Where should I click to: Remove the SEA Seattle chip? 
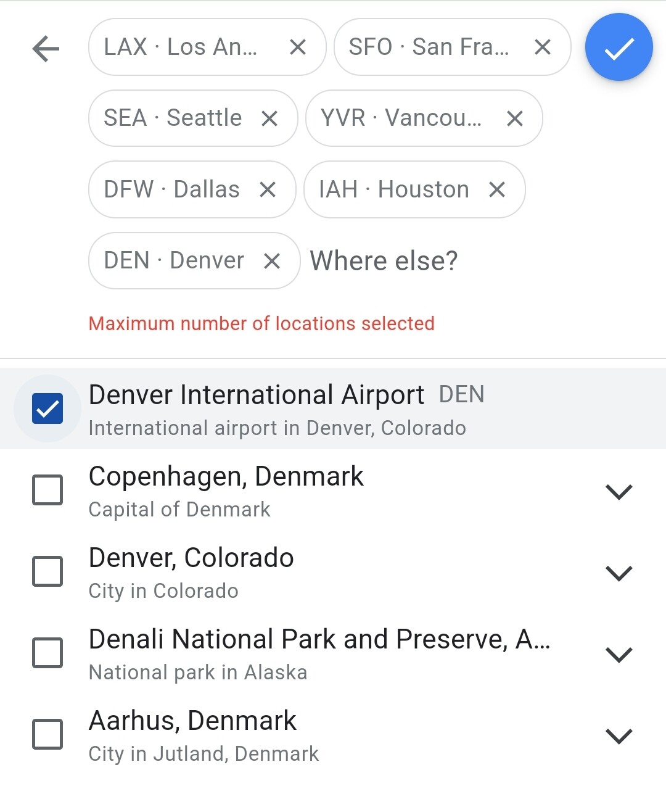tap(269, 118)
